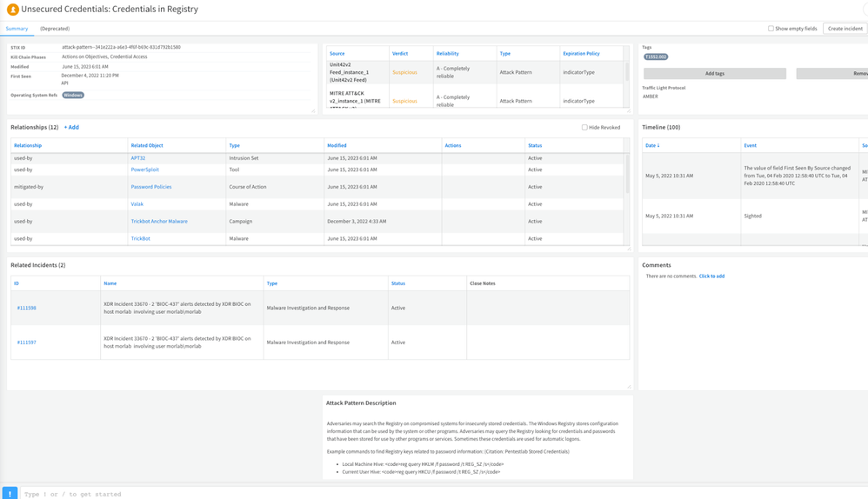Click the blue exclamation command icon

tap(10, 493)
